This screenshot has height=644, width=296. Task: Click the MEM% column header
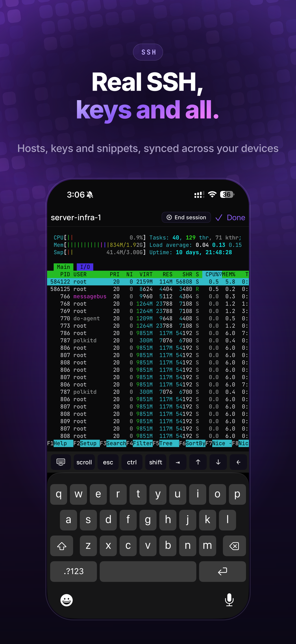tap(229, 274)
